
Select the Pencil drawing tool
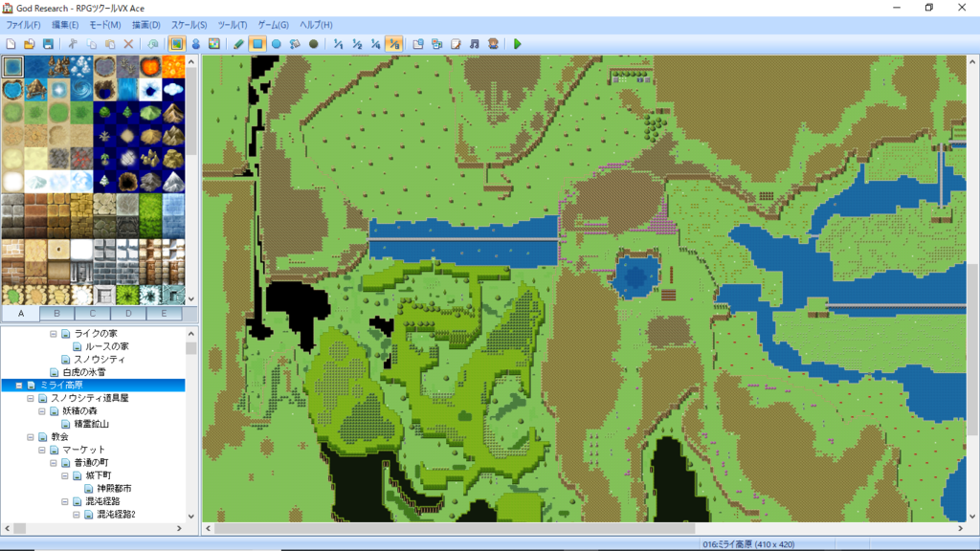coord(238,44)
